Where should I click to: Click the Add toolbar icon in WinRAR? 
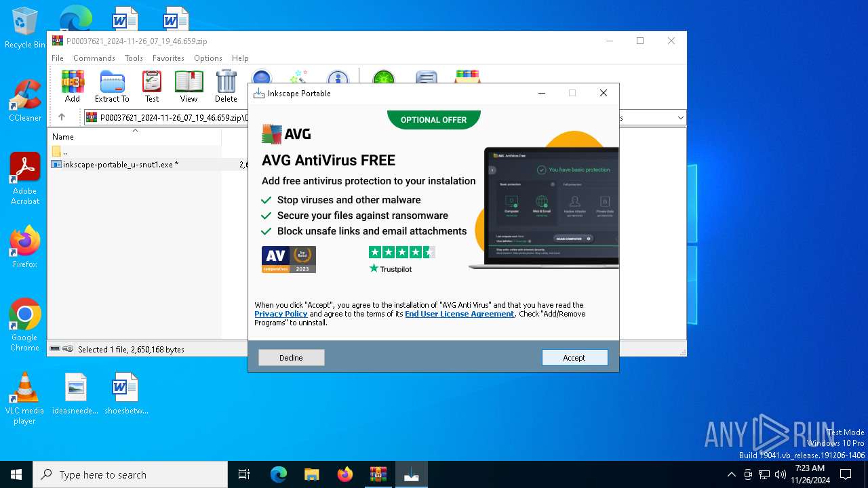[x=73, y=86]
